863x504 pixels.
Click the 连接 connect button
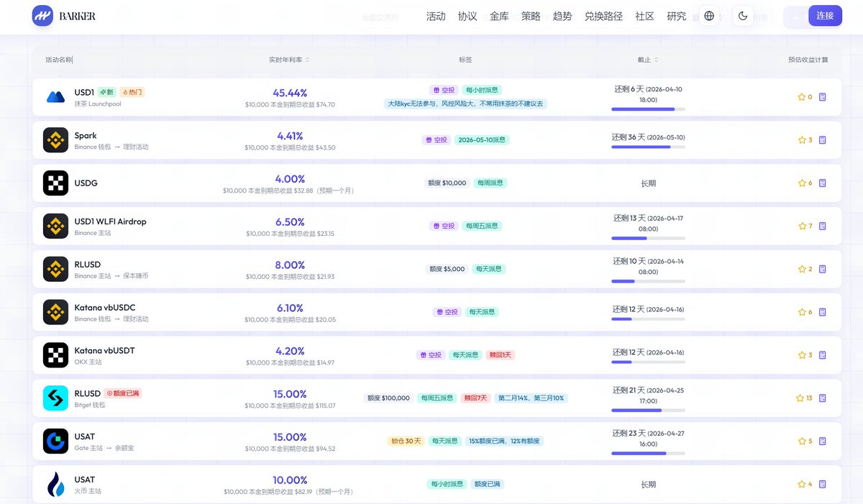[x=825, y=16]
